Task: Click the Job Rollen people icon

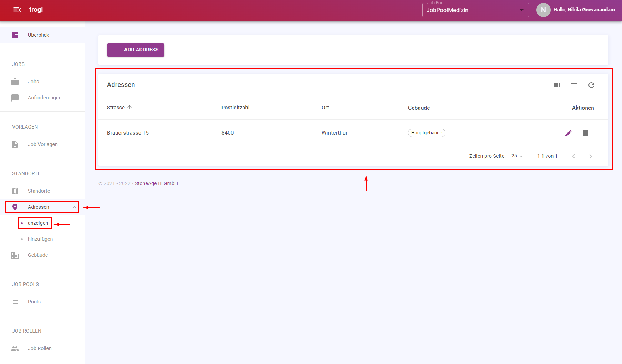Action: pos(15,348)
